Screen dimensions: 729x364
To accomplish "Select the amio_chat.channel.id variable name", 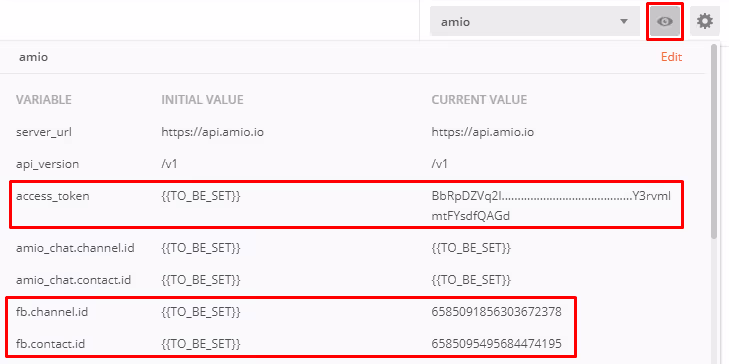I will (75, 248).
